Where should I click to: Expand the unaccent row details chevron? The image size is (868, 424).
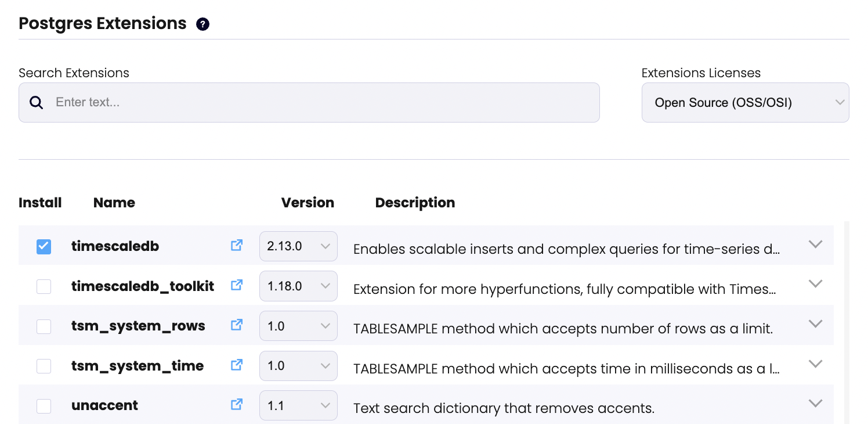coord(816,403)
